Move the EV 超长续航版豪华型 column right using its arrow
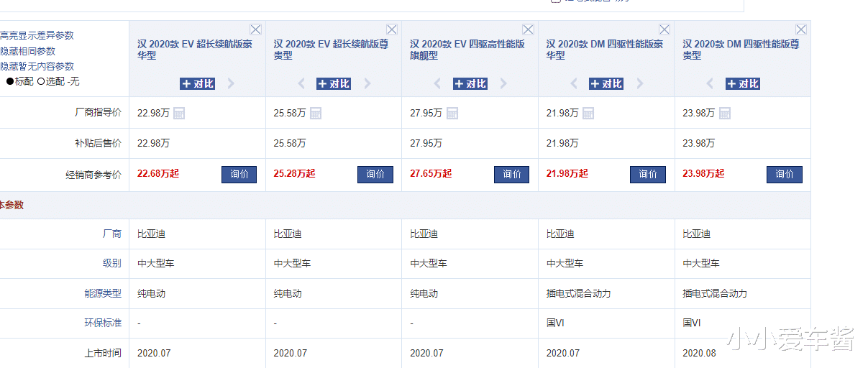 231,83
